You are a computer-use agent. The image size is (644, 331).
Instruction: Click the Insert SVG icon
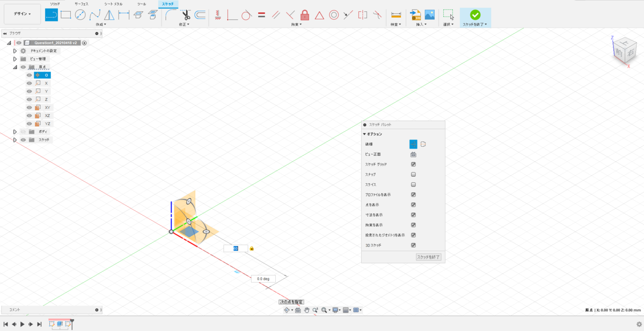click(x=415, y=15)
